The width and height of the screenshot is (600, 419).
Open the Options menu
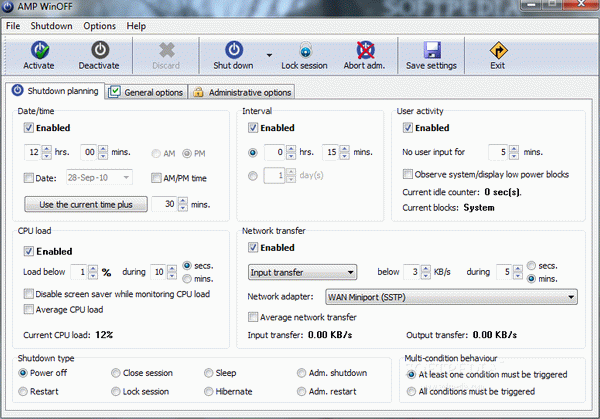[99, 26]
